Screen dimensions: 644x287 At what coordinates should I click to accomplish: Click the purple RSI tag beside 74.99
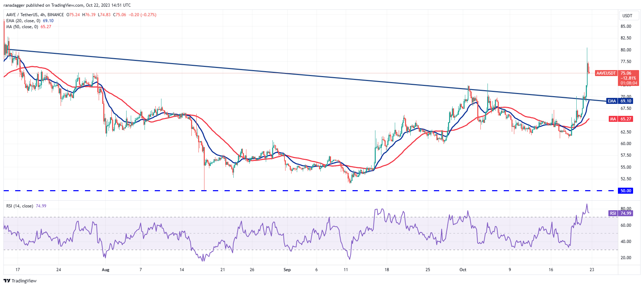coord(613,213)
